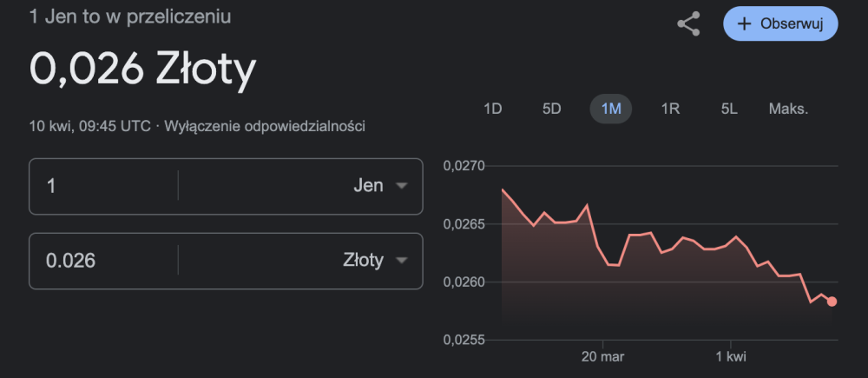The image size is (868, 378).
Task: Click the 0,026 Złoty result heading
Action: [x=143, y=70]
